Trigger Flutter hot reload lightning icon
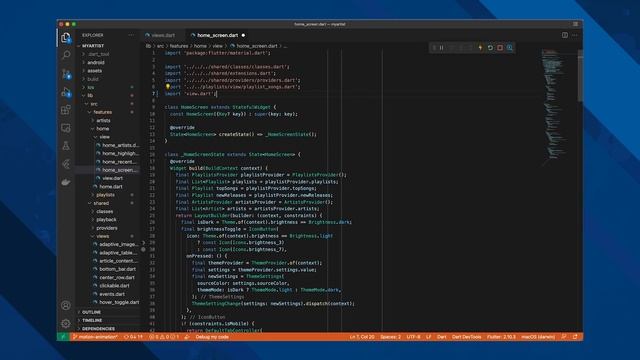The height and width of the screenshot is (360, 640). tap(480, 48)
